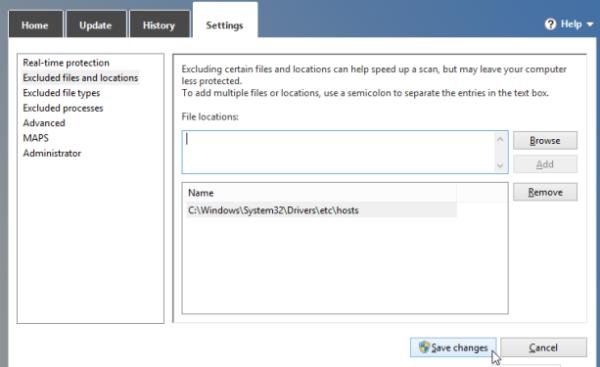600x367 pixels.
Task: Open the Update tab
Action: [96, 25]
